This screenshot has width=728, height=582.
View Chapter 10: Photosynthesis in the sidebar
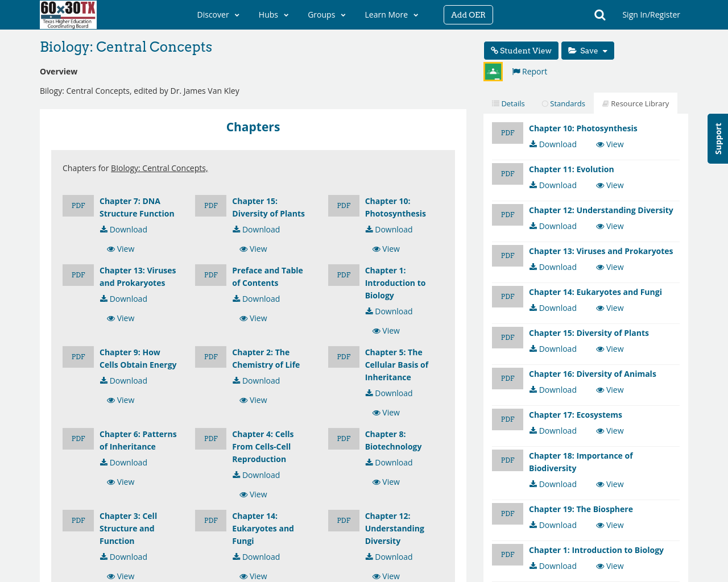pyautogui.click(x=610, y=144)
